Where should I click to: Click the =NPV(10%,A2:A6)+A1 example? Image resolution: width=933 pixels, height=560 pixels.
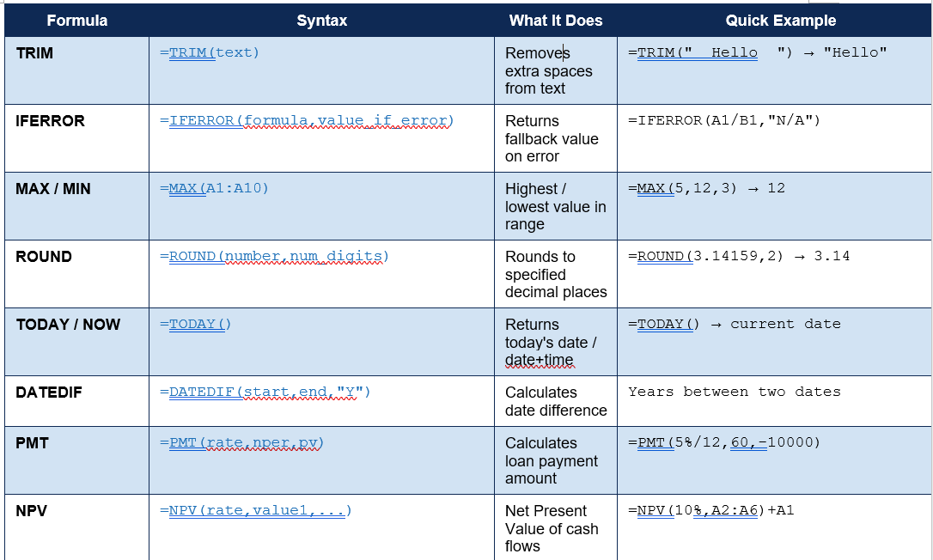pos(711,510)
